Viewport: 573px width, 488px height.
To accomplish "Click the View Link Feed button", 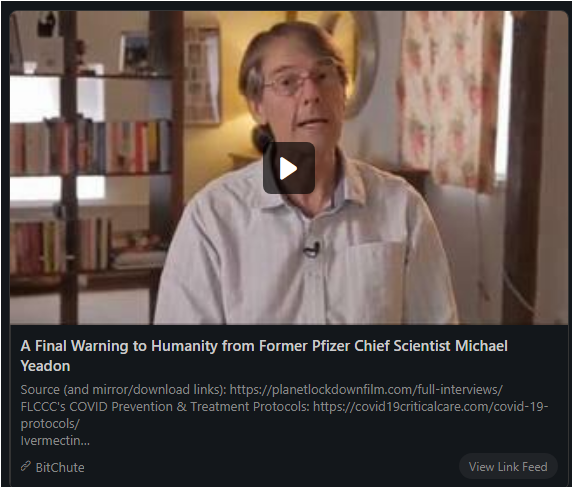I will [508, 466].
